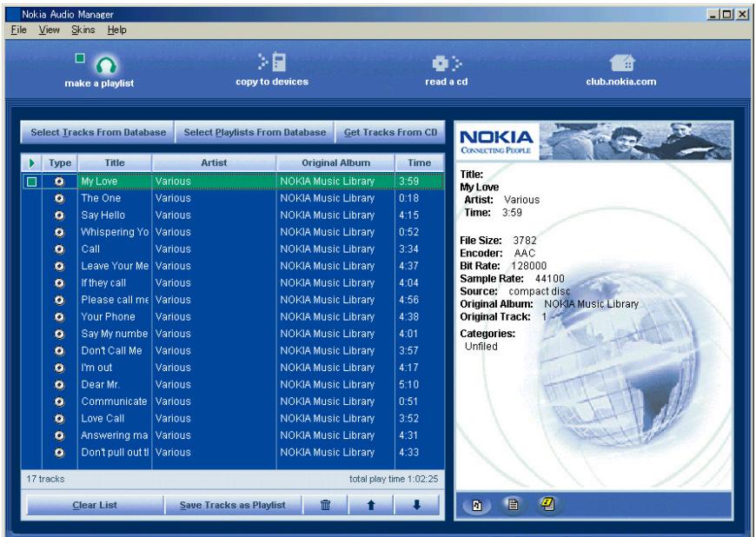The image size is (756, 537).
Task: Open the make a playlist section
Action: click(99, 71)
